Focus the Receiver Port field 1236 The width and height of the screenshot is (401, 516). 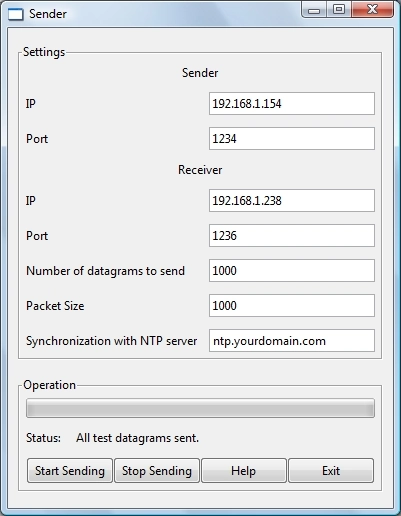tap(292, 236)
